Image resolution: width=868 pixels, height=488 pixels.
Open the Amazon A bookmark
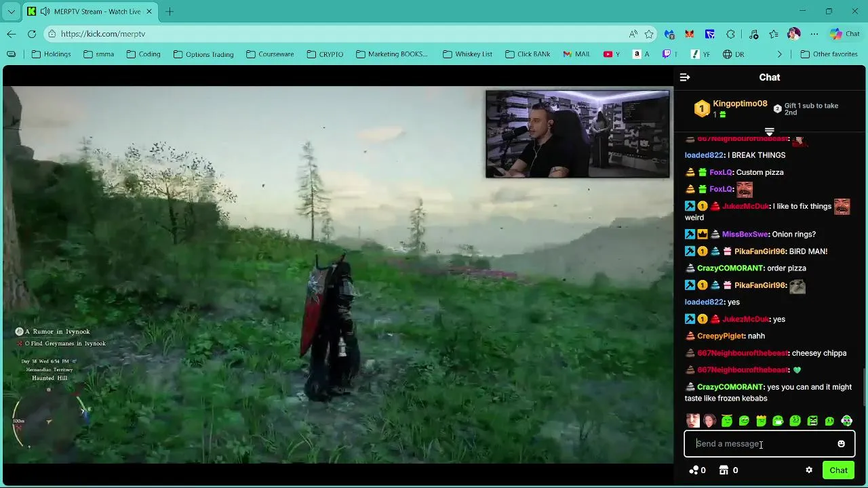click(641, 54)
